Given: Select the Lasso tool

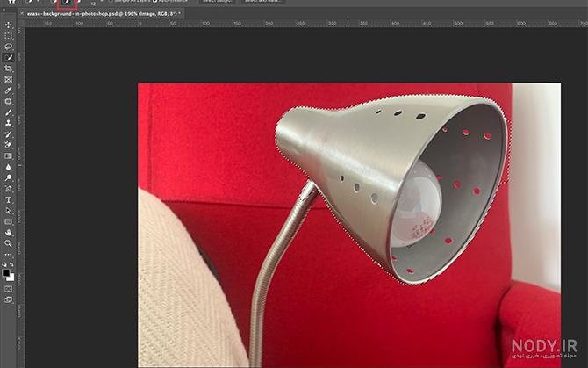Looking at the screenshot, I should coord(8,47).
